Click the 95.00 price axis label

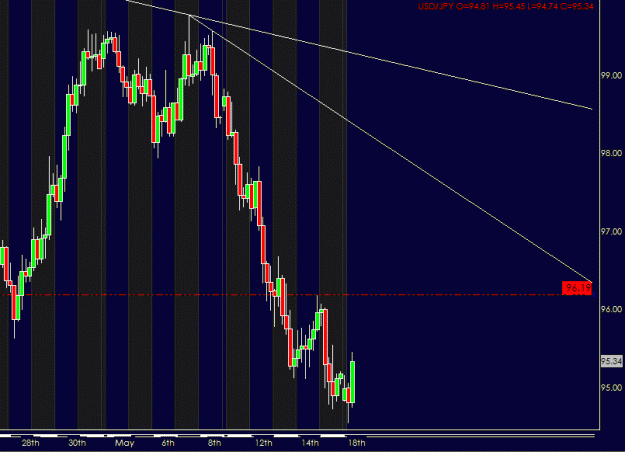tap(611, 387)
